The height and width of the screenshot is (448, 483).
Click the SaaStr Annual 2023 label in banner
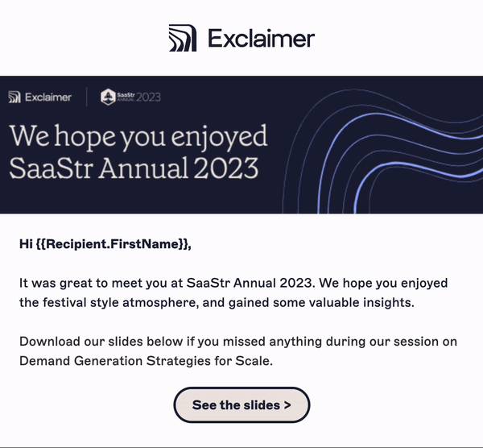(138, 97)
